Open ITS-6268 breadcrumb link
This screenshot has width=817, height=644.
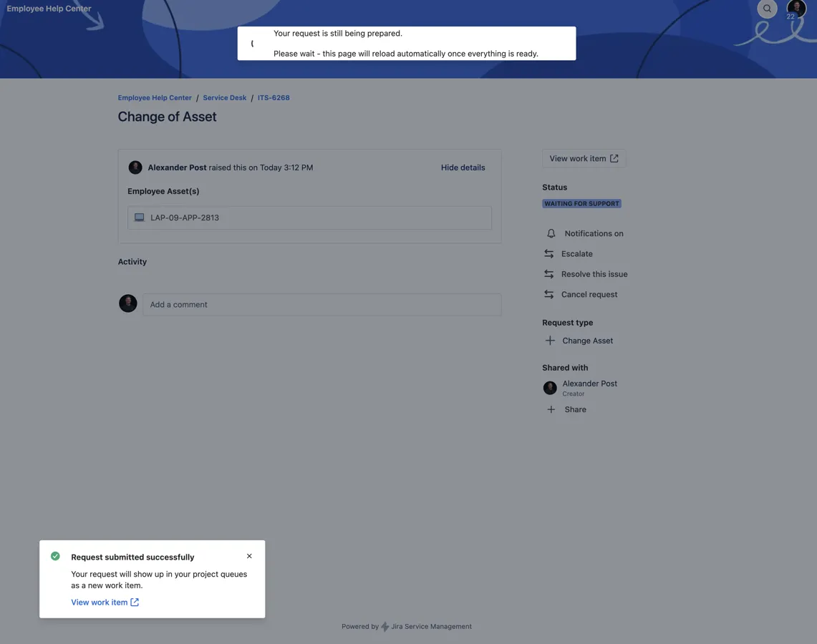(x=274, y=98)
